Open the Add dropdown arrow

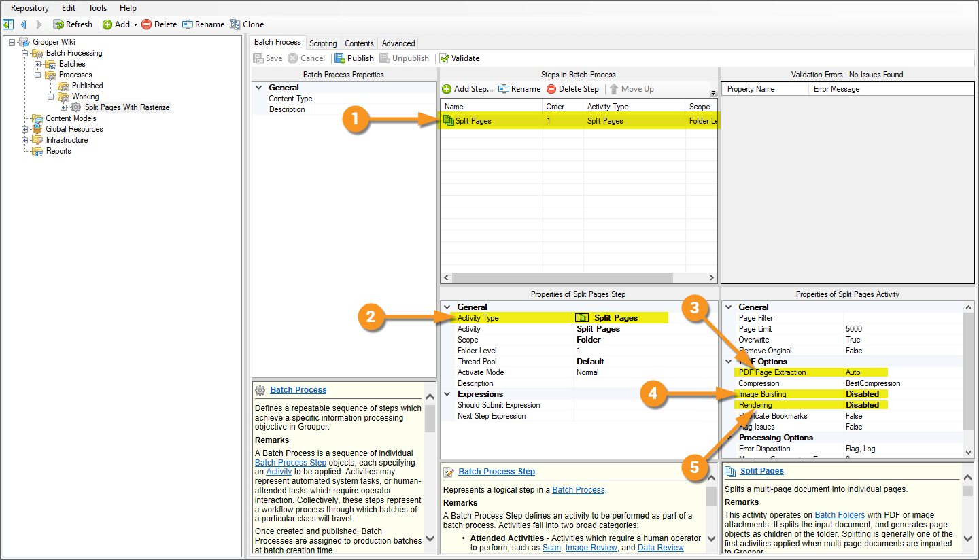click(135, 24)
